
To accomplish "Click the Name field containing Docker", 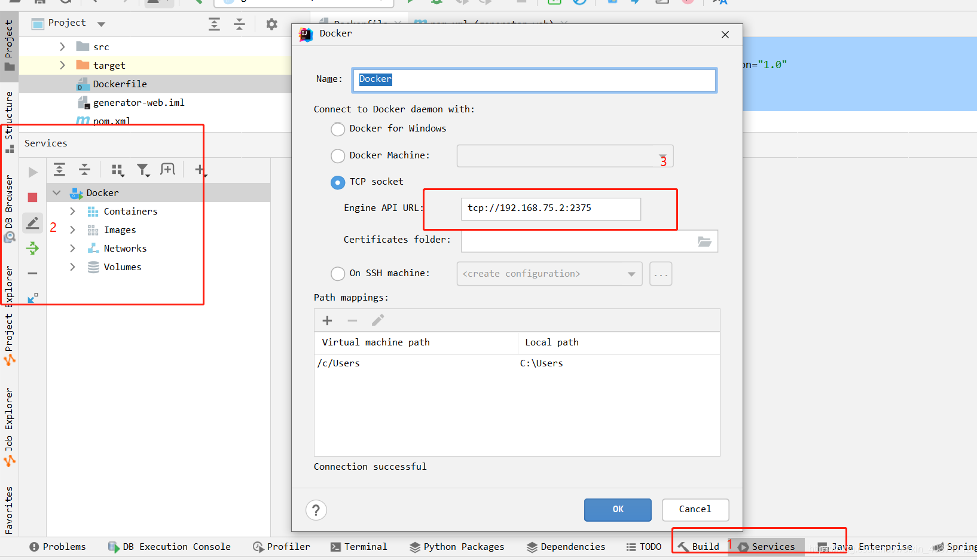I will 535,80.
